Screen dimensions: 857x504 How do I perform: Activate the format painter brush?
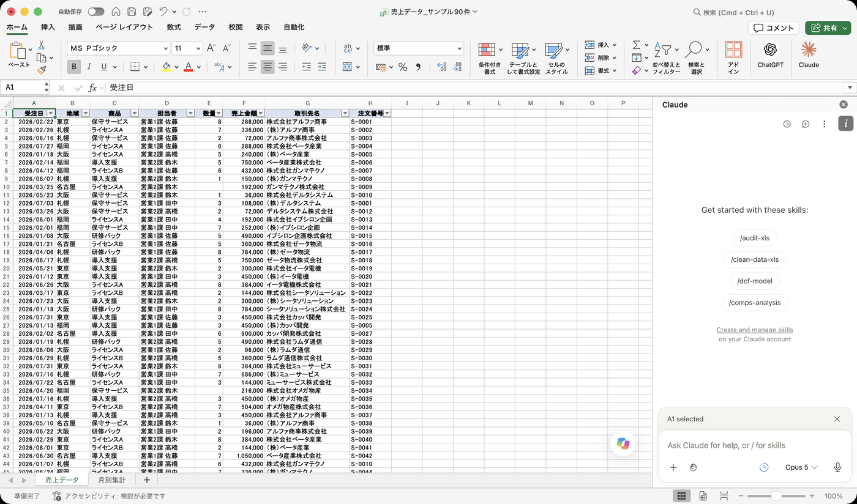click(x=41, y=70)
